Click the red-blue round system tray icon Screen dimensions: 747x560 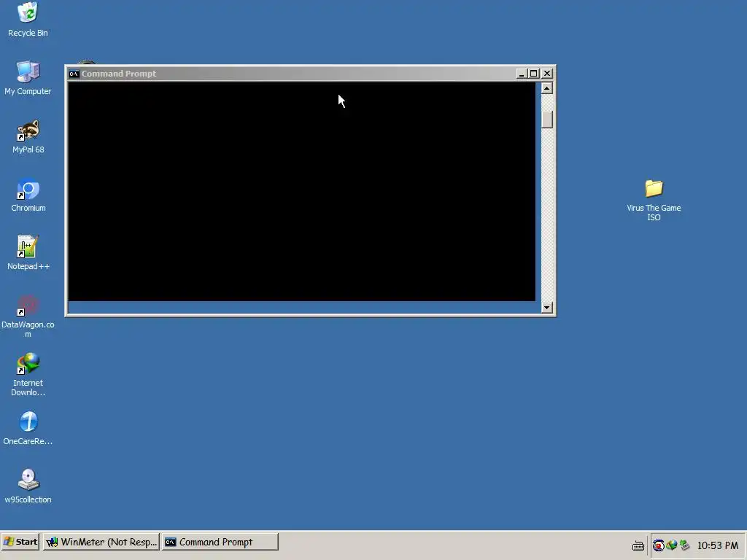click(x=659, y=545)
